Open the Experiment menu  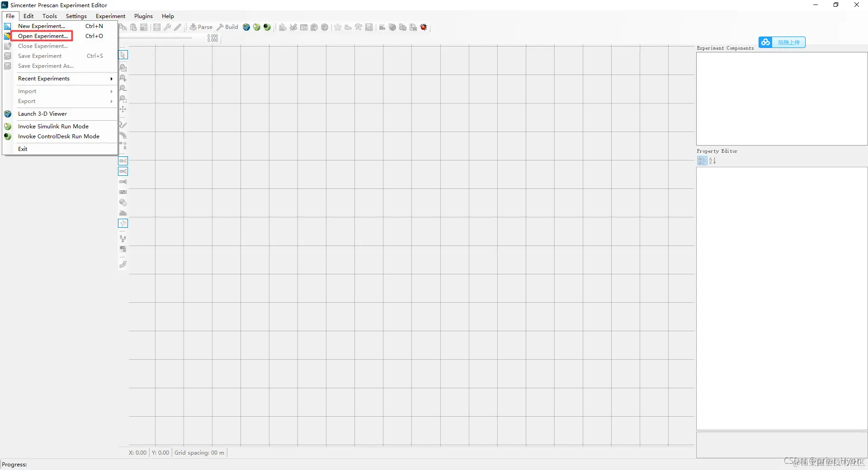tap(110, 16)
